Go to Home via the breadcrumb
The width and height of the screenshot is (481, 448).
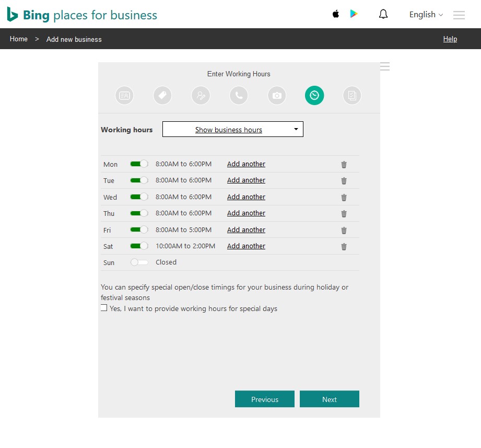click(18, 39)
